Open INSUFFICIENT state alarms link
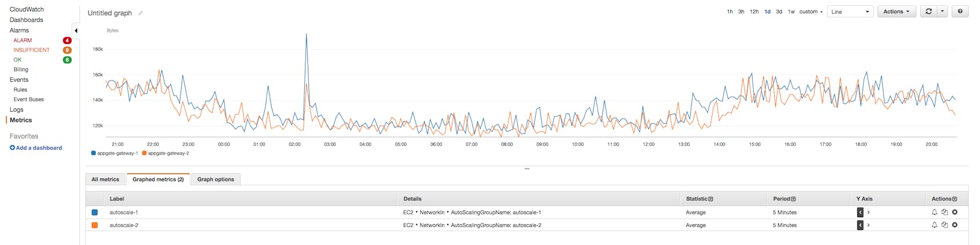 31,50
